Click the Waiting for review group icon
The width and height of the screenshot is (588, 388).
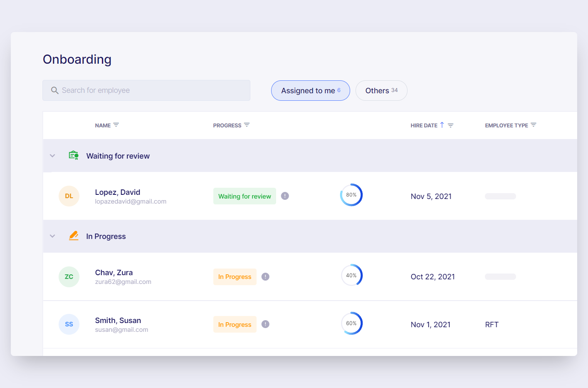[74, 155]
